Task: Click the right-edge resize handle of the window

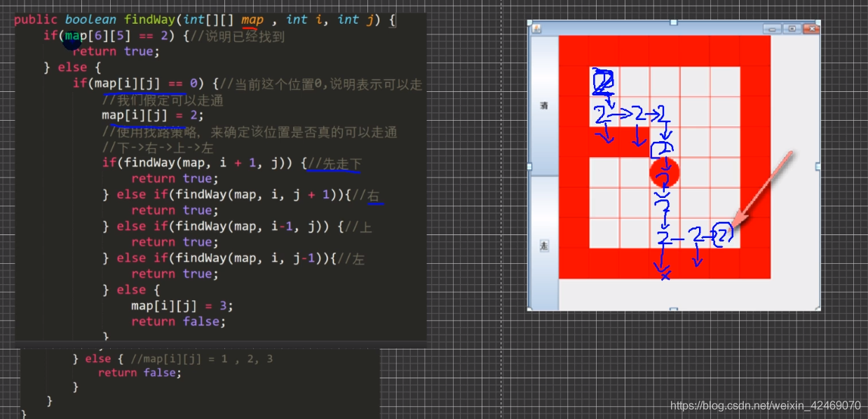Action: click(x=818, y=166)
